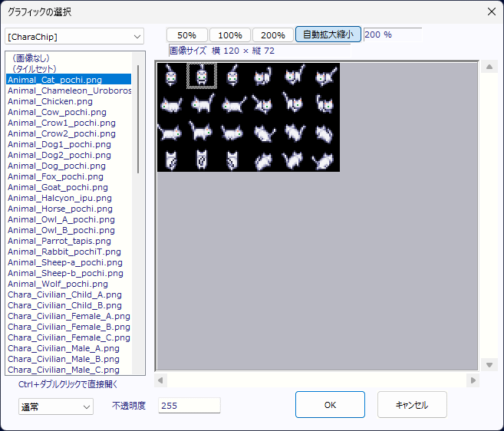Set zoom to 100%
The width and height of the screenshot is (504, 431).
point(230,35)
